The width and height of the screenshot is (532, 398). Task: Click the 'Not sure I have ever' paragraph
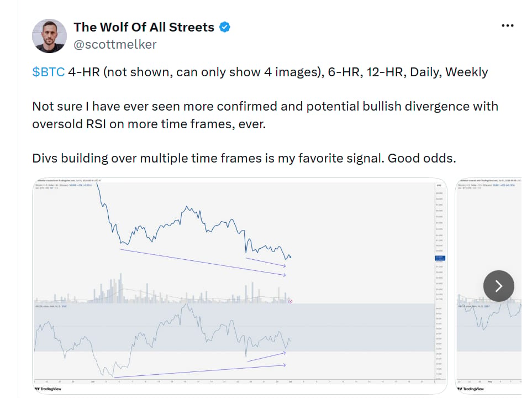tap(265, 115)
